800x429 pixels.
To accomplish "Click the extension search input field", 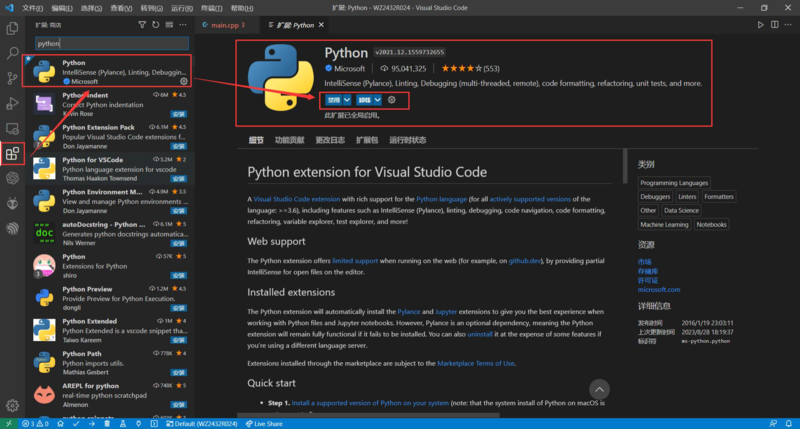I will [x=110, y=43].
